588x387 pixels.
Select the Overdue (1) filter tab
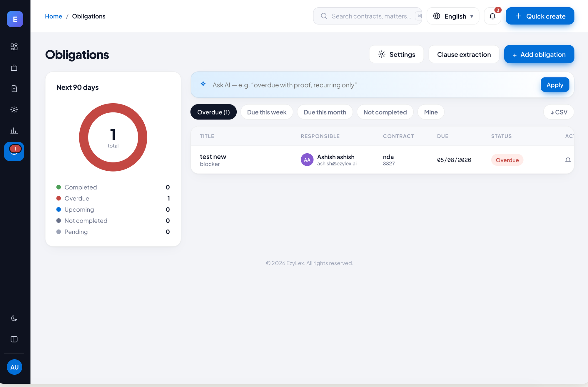213,112
